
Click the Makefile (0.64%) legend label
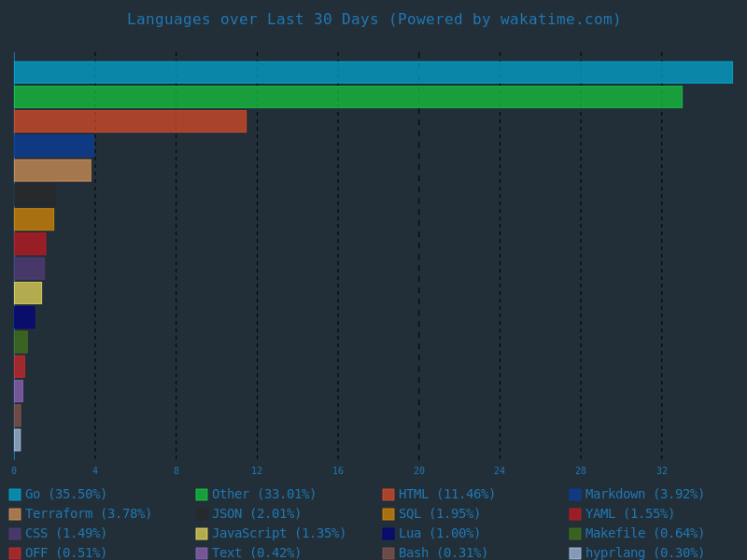tap(644, 534)
